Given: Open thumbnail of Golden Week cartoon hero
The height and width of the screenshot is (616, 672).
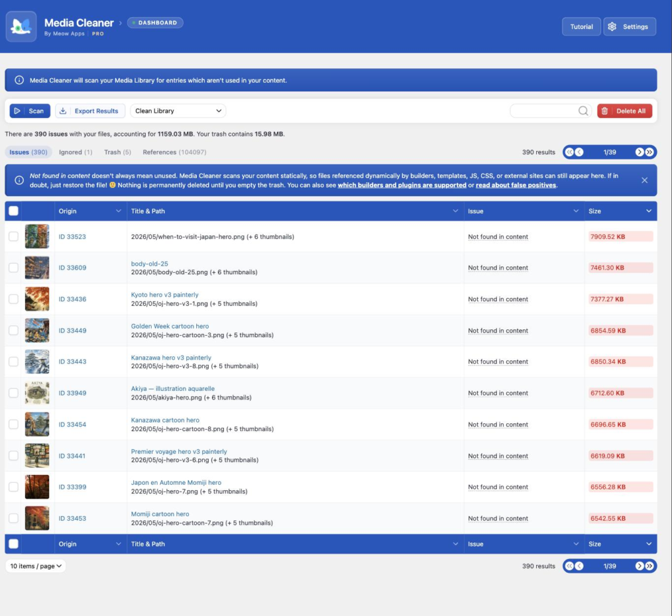Looking at the screenshot, I should coord(37,330).
